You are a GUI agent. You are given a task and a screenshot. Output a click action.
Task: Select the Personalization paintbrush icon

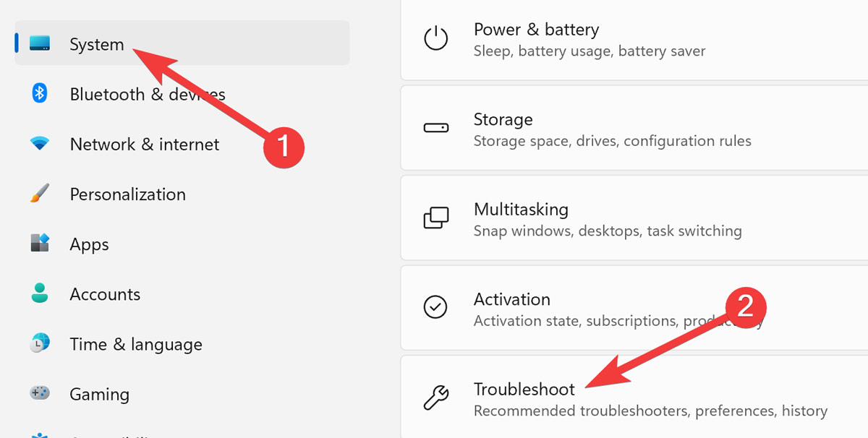pyautogui.click(x=40, y=194)
